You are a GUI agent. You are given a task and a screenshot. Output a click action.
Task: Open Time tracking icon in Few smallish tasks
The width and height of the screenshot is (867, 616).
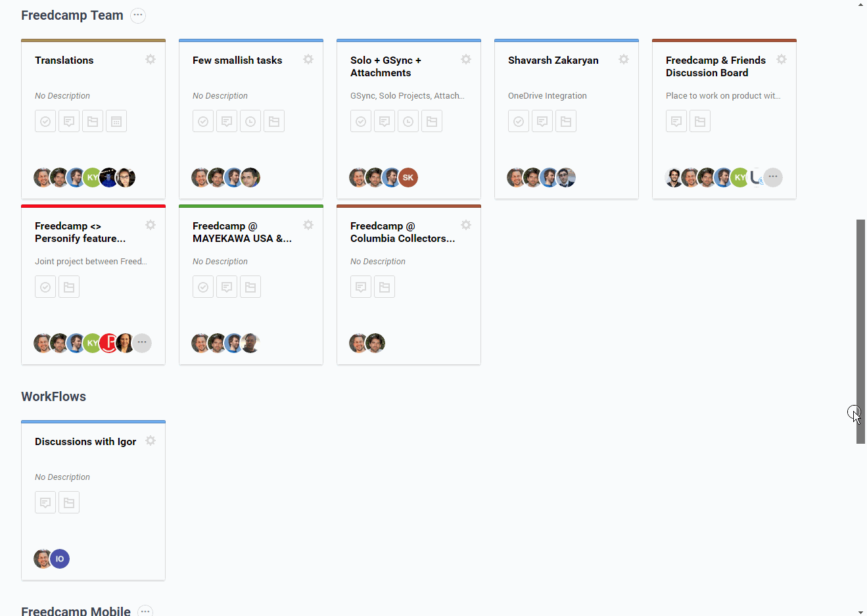(x=250, y=121)
